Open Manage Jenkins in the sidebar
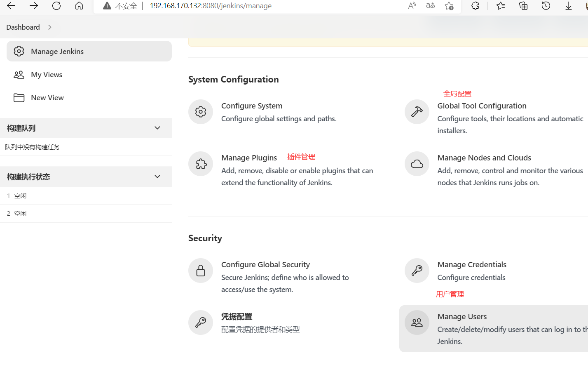Screen dimensions: 588x365 tap(89, 51)
